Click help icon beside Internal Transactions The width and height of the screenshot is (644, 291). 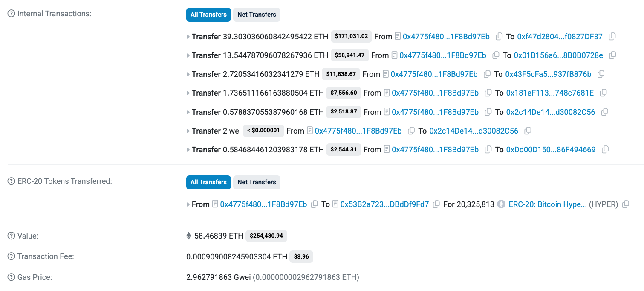12,14
